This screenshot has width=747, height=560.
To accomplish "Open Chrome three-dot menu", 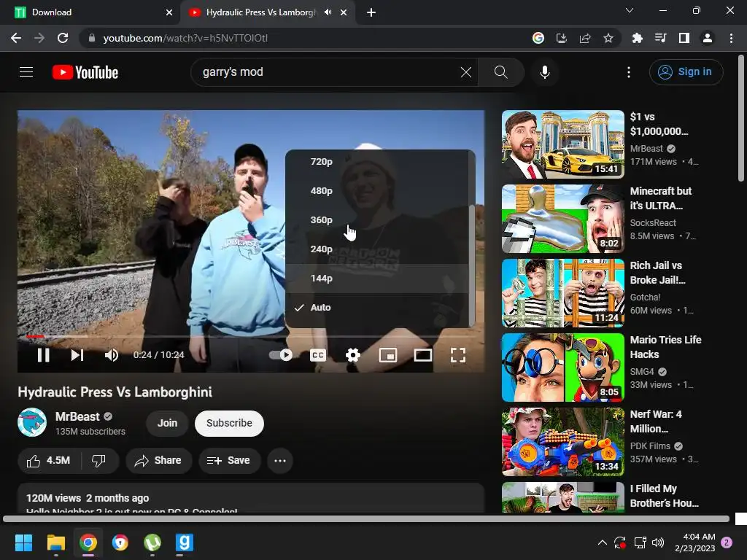I will point(731,38).
